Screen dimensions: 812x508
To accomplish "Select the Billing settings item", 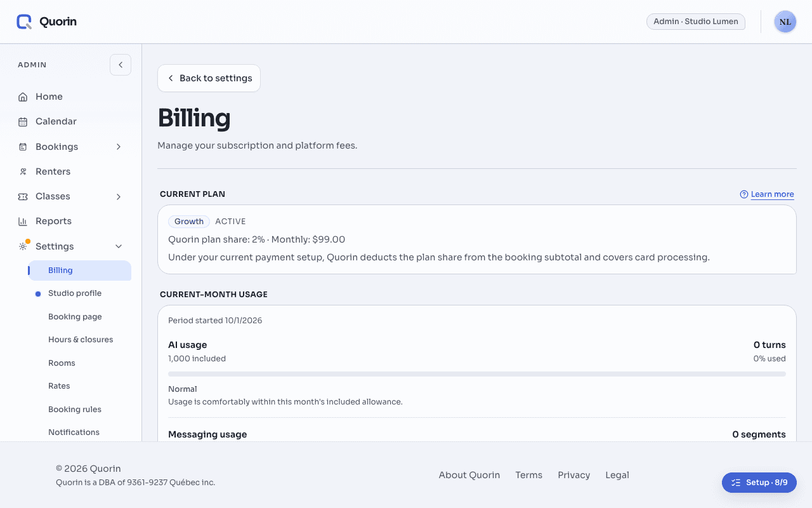I will point(79,271).
